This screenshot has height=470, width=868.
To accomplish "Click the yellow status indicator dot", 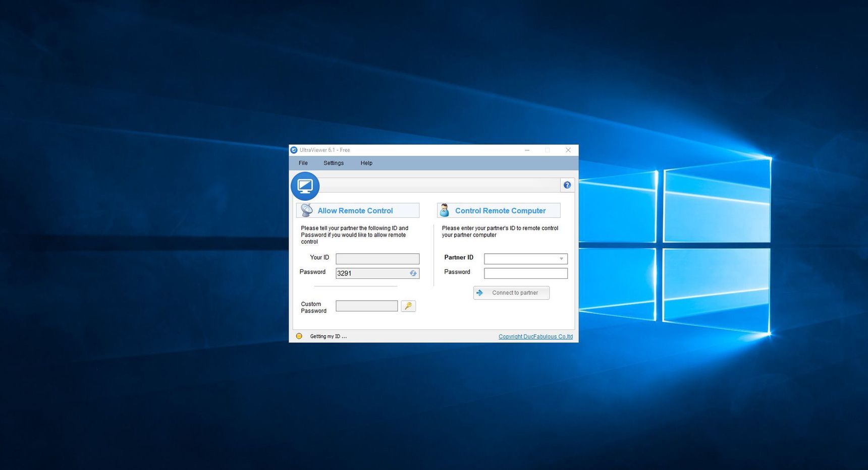I will click(x=299, y=336).
